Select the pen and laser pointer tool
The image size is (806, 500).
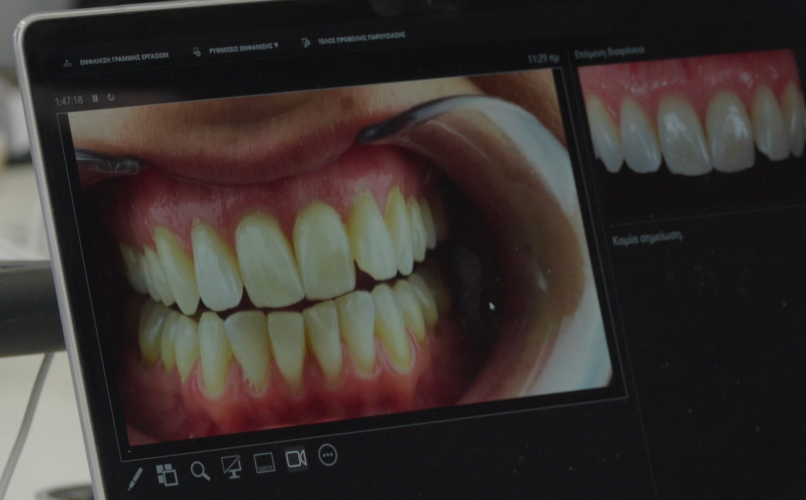pyautogui.click(x=135, y=478)
